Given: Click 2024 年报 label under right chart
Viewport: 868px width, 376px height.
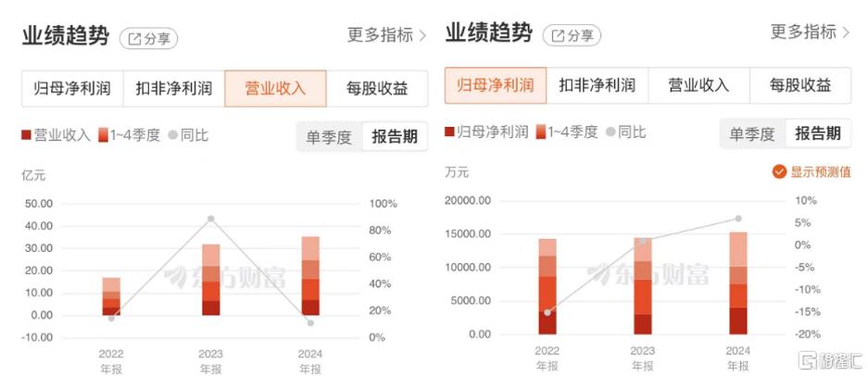Looking at the screenshot, I should (738, 358).
